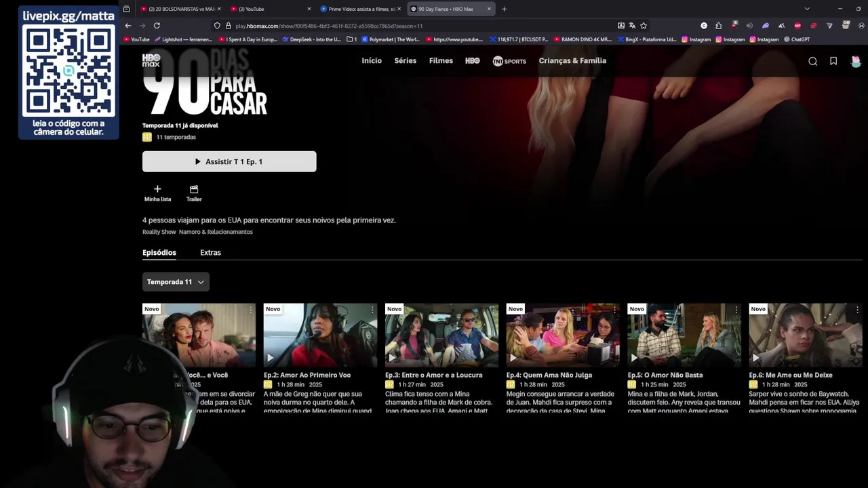Open the Lightshot bookmark
Image resolution: width=868 pixels, height=488 pixels.
pyautogui.click(x=183, y=39)
